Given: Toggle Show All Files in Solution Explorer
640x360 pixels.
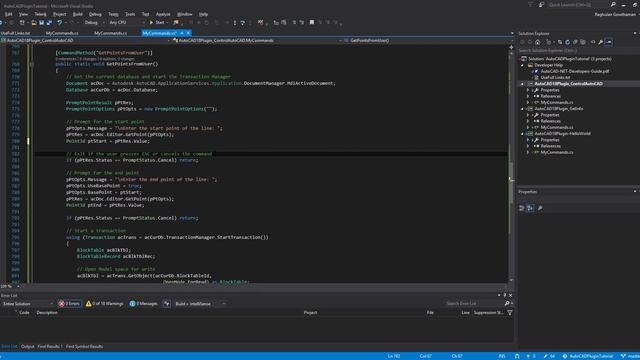Looking at the screenshot, I should point(583,42).
